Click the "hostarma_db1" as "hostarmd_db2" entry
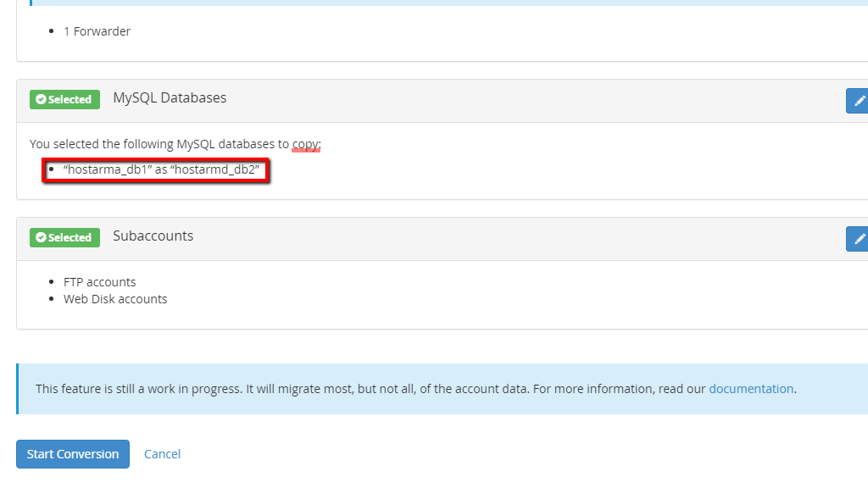The image size is (868, 488). [161, 169]
